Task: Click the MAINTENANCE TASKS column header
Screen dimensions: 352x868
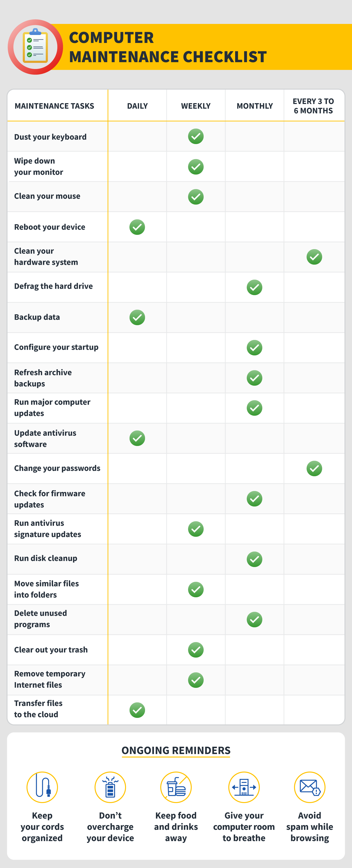Action: click(54, 106)
